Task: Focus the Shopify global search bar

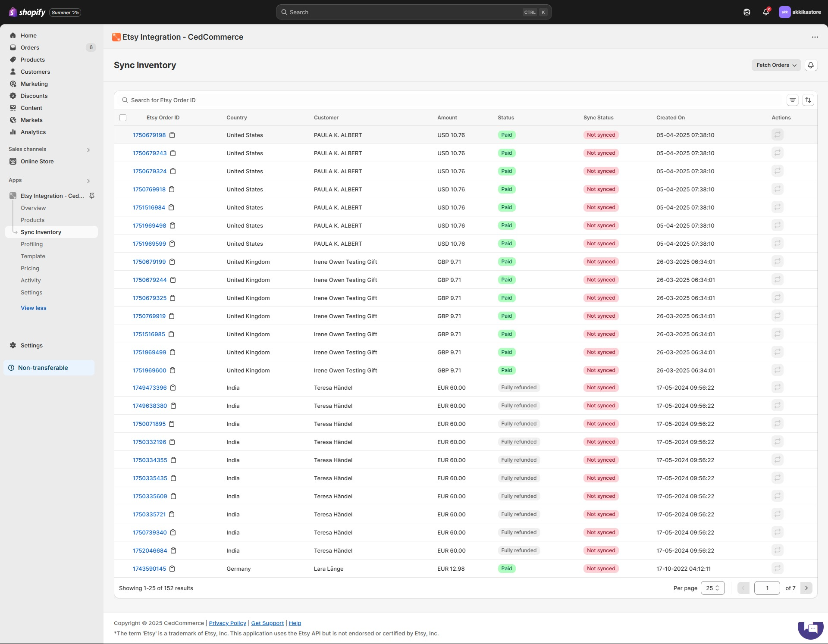Action: 414,12
